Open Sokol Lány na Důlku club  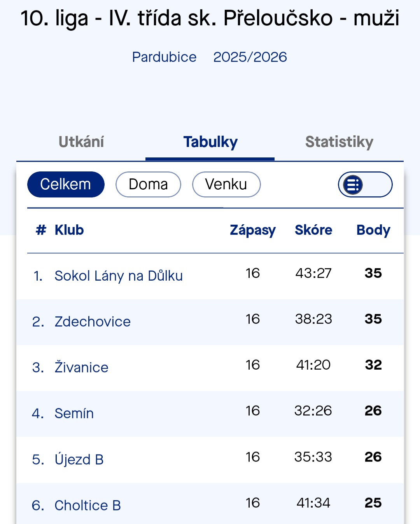click(119, 276)
